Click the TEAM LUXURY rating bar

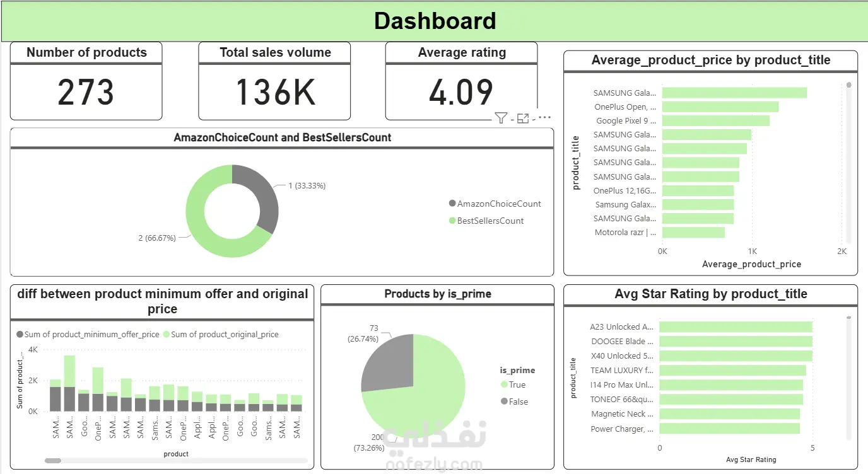click(x=733, y=371)
